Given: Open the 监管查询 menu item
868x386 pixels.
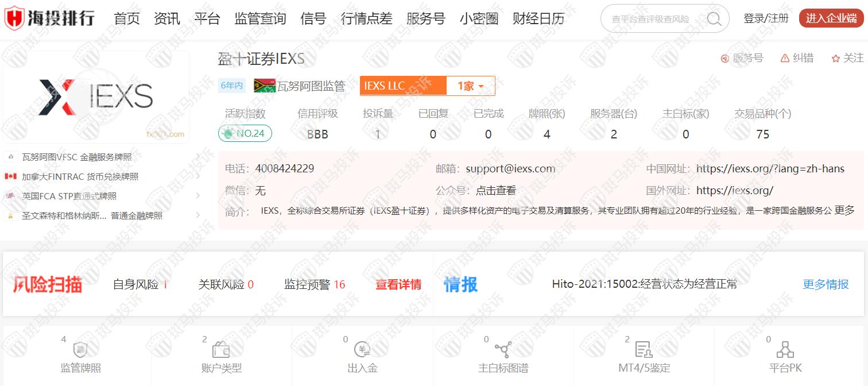Looking at the screenshot, I should point(260,19).
